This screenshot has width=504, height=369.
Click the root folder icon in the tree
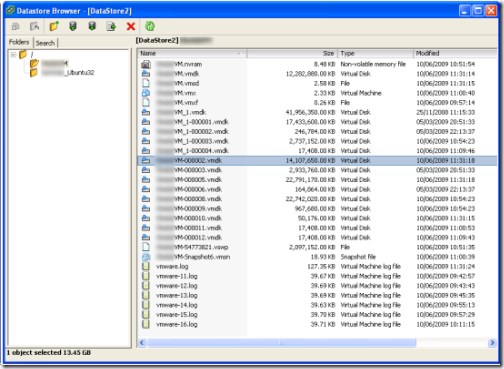pyautogui.click(x=23, y=54)
